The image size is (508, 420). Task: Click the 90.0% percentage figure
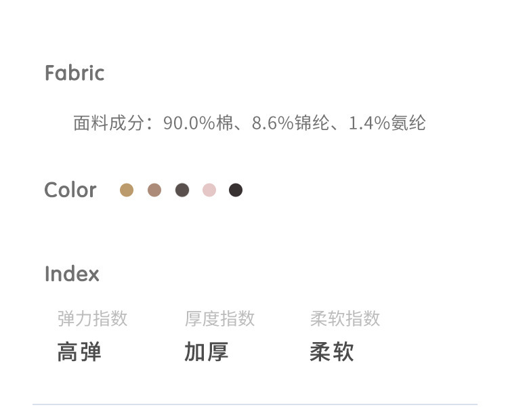190,123
